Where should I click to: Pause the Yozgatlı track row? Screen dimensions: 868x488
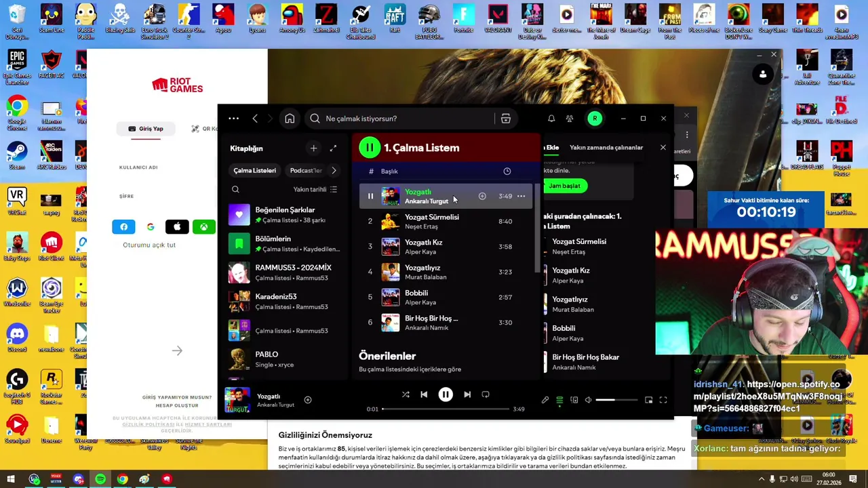pyautogui.click(x=370, y=196)
